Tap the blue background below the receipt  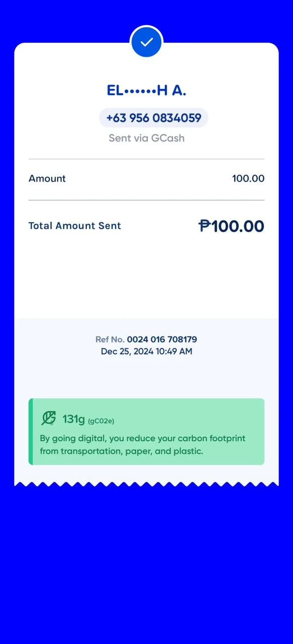click(146, 563)
